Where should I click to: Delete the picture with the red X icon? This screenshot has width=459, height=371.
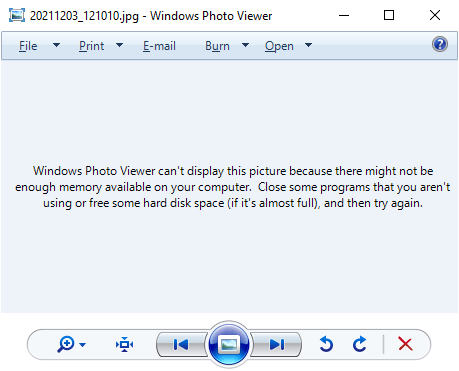point(405,344)
